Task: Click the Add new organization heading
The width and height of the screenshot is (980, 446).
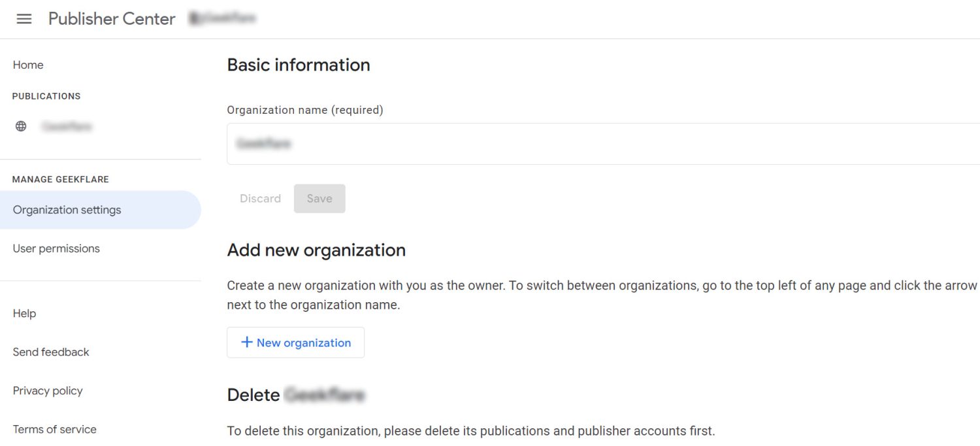Action: pos(316,250)
